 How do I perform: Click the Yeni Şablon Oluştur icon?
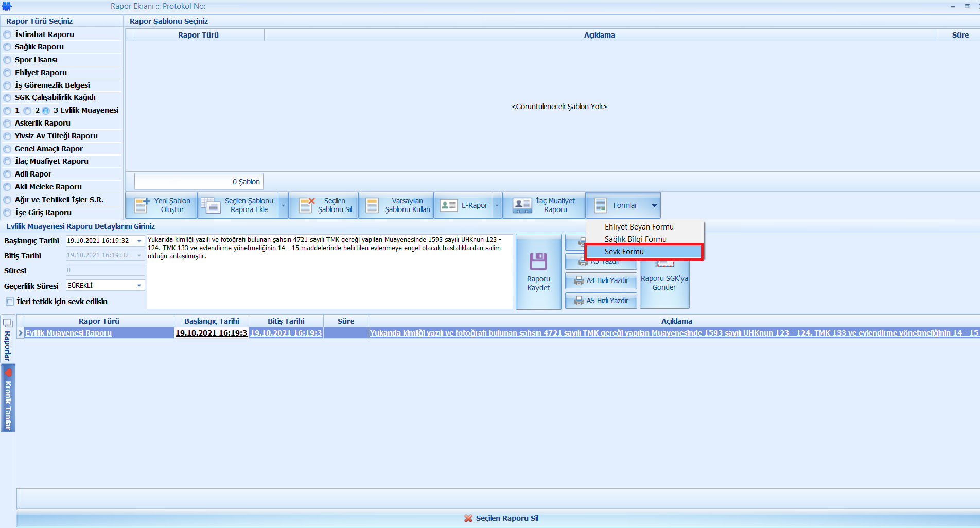[142, 205]
